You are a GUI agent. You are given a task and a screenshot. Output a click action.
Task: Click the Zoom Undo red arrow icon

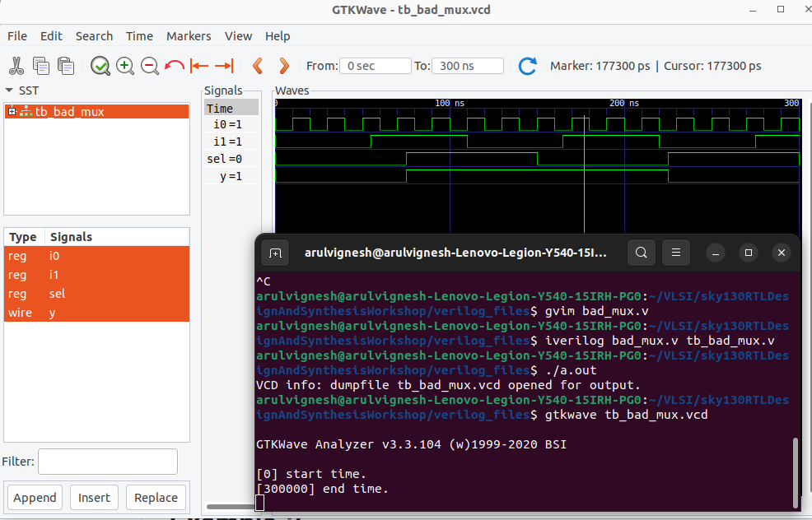173,66
